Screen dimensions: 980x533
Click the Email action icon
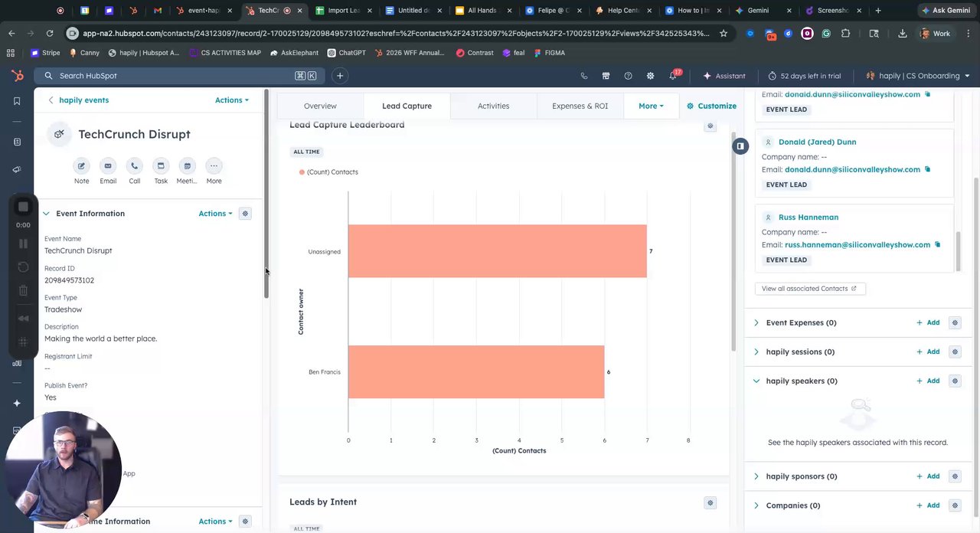pos(108,165)
